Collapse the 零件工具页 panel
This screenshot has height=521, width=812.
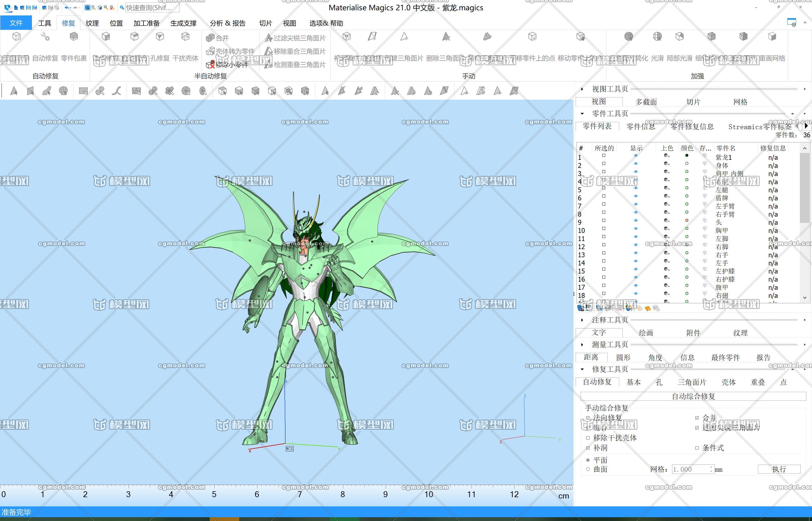(x=582, y=114)
